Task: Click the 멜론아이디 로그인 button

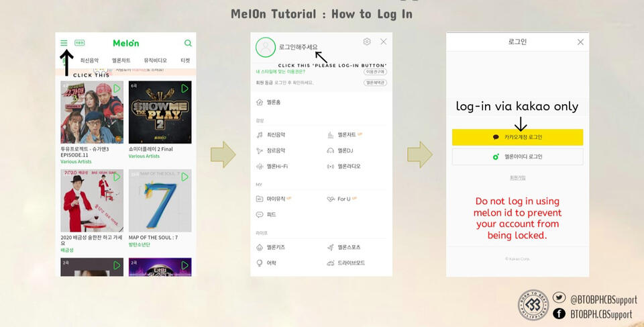Action: [517, 156]
